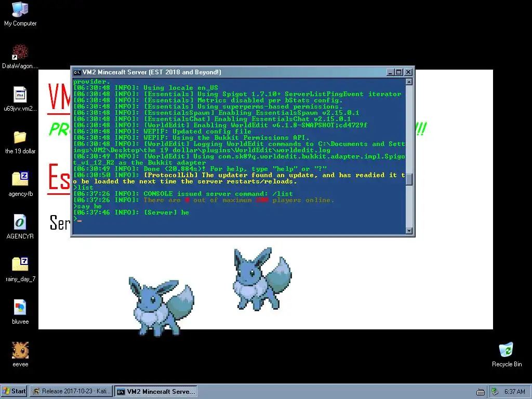Click the left Eevee sprite image
Viewport: 532px width, 399px height.
tap(161, 307)
